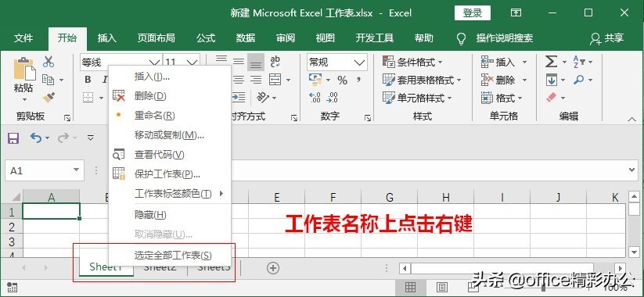This screenshot has height=297, width=644.
Task: Activate the Format Painter brush icon
Action: click(x=49, y=97)
